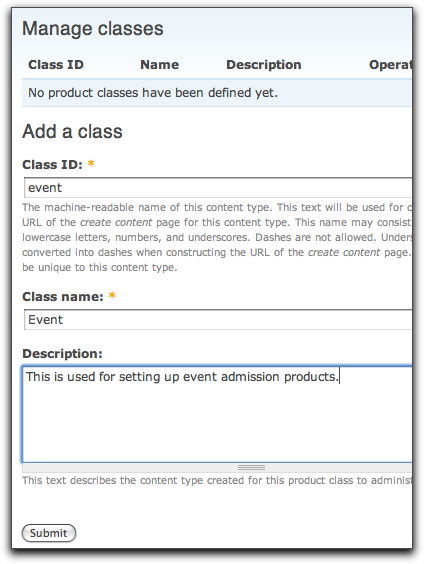424x564 pixels.
Task: Click the 'Description:' field label
Action: [62, 354]
